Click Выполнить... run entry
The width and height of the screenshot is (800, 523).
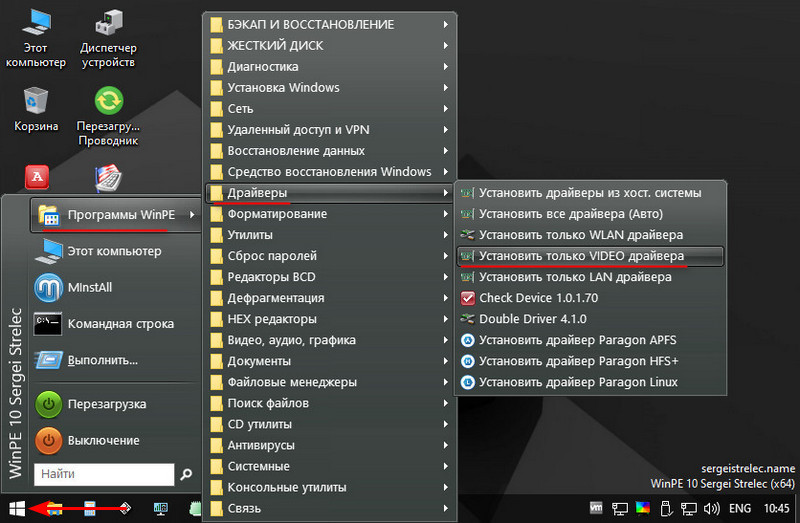(115, 360)
